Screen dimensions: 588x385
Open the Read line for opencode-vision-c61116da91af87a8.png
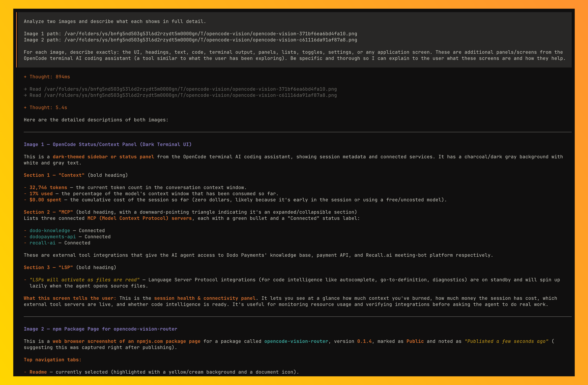click(180, 95)
